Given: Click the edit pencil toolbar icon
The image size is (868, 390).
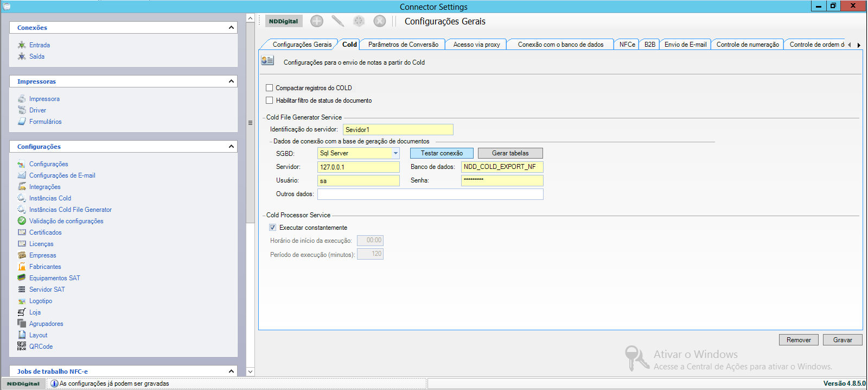Looking at the screenshot, I should [x=337, y=21].
